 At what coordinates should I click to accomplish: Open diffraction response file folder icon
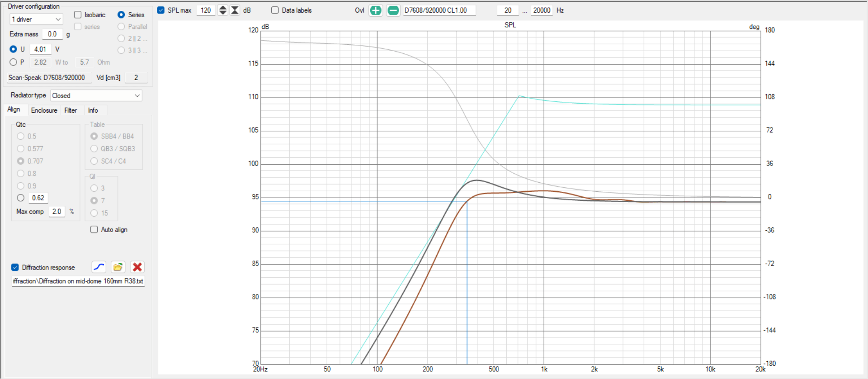(118, 267)
